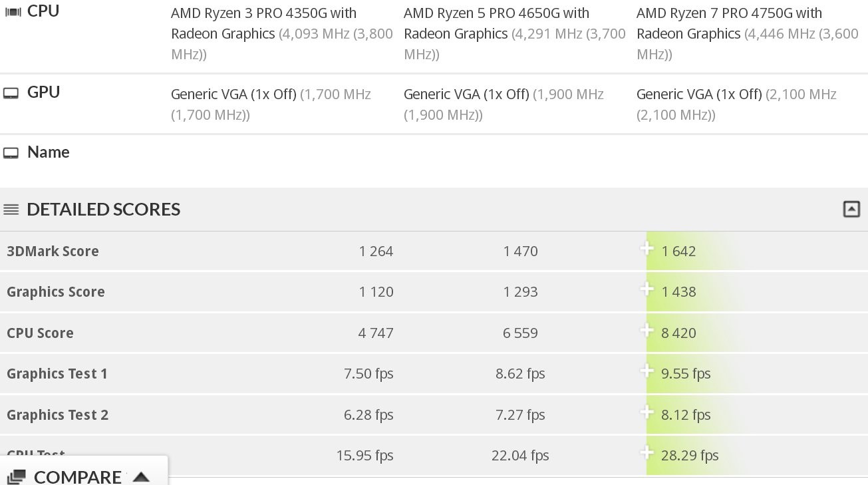Click the Compare stack icon

pos(17,476)
